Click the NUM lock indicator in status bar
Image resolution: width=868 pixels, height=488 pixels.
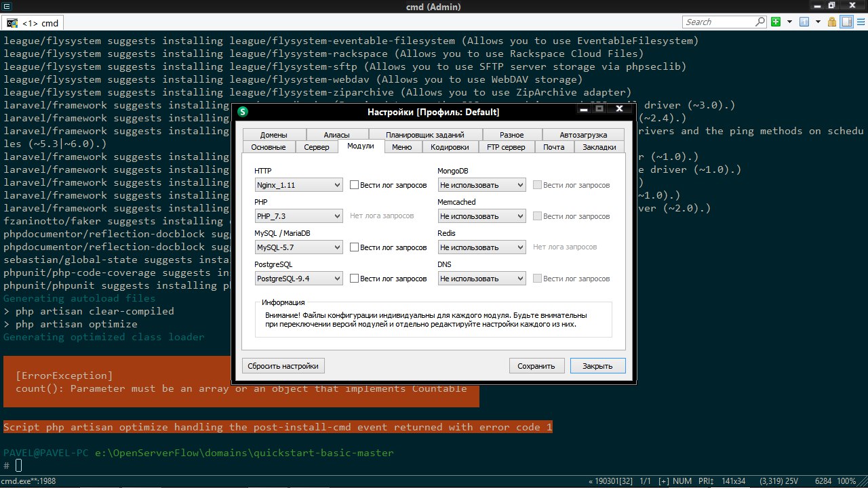click(x=683, y=481)
